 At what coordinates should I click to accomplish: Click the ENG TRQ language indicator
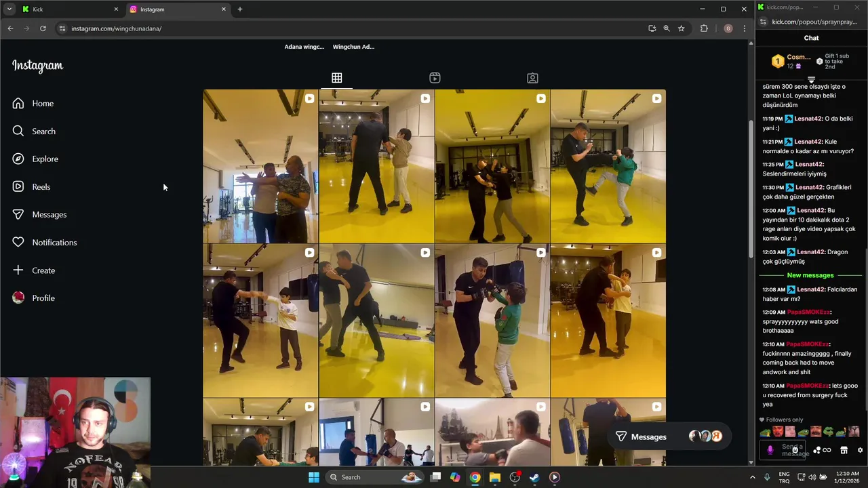785,477
